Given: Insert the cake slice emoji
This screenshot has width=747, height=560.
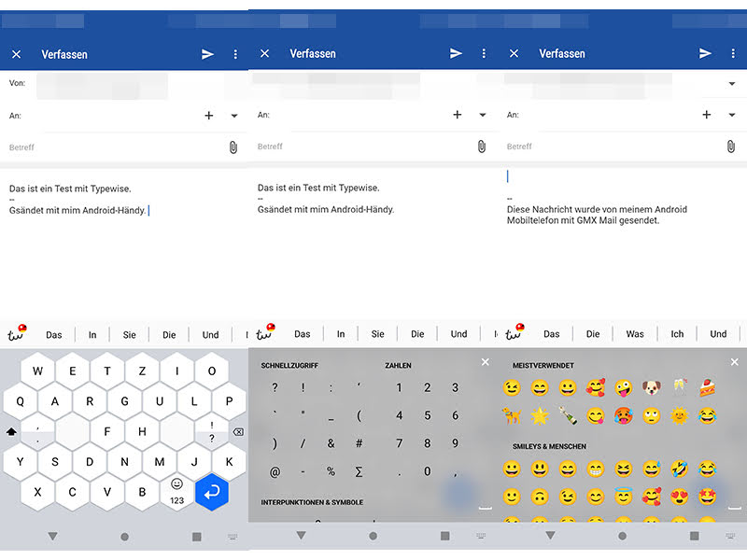Looking at the screenshot, I should pyautogui.click(x=708, y=388).
